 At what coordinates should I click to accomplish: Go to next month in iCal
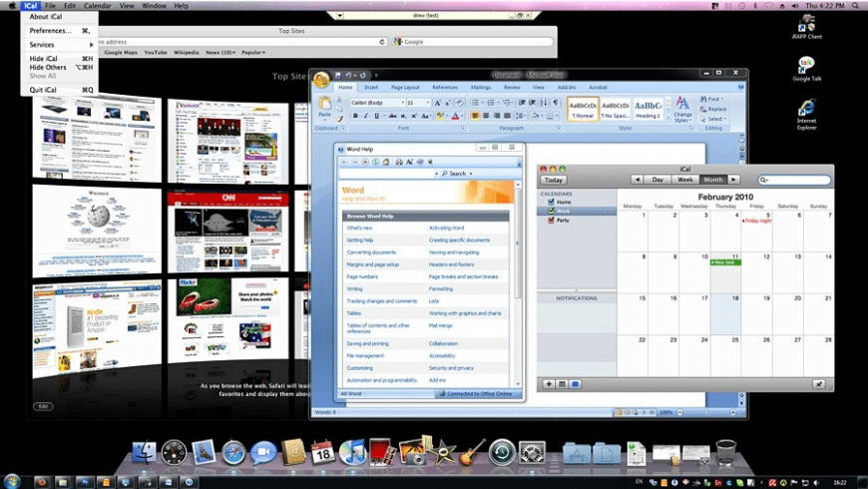point(733,180)
